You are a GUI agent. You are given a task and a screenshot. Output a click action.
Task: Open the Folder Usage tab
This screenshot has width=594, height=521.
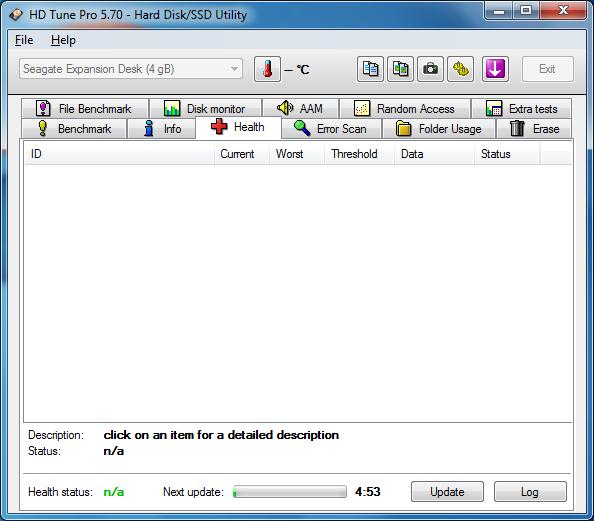(439, 129)
